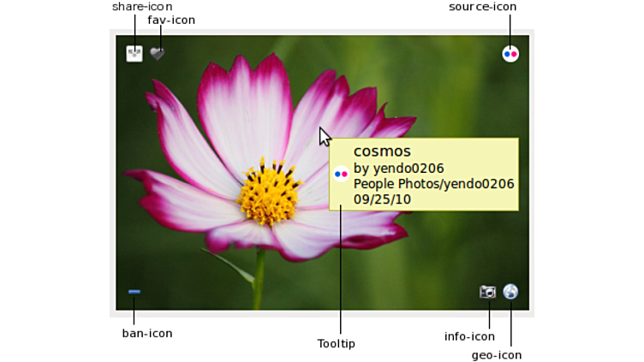Select the "by yendo0206" author line
This screenshot has height=362, width=644.
[x=398, y=168]
